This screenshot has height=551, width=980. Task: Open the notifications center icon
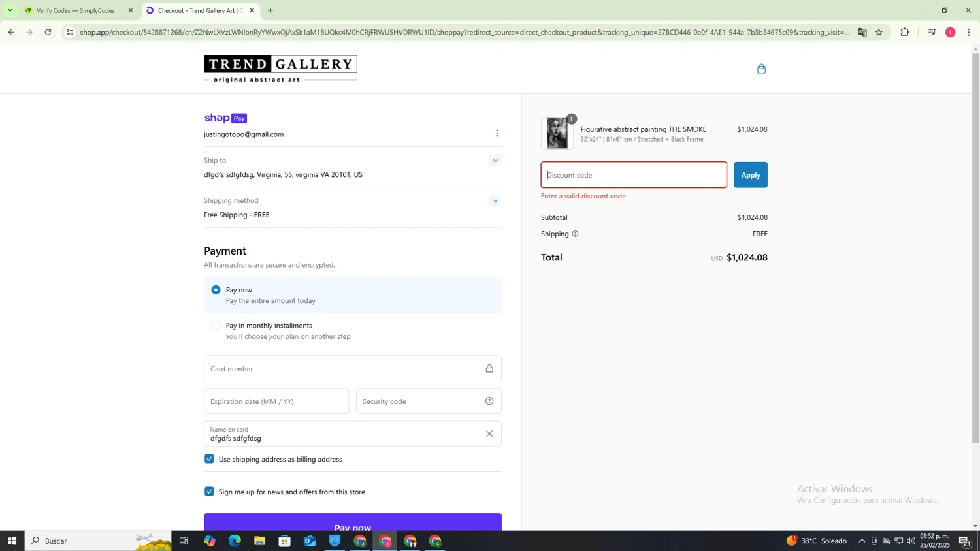(x=965, y=541)
